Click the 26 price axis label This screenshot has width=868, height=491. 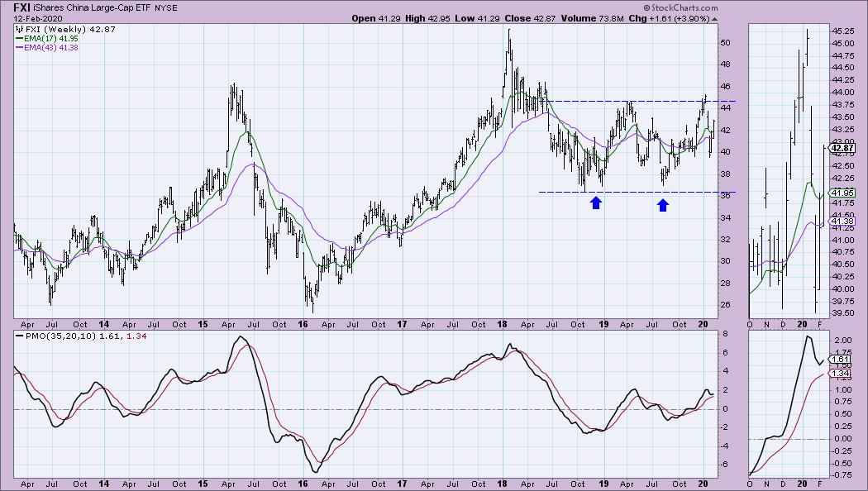725,305
